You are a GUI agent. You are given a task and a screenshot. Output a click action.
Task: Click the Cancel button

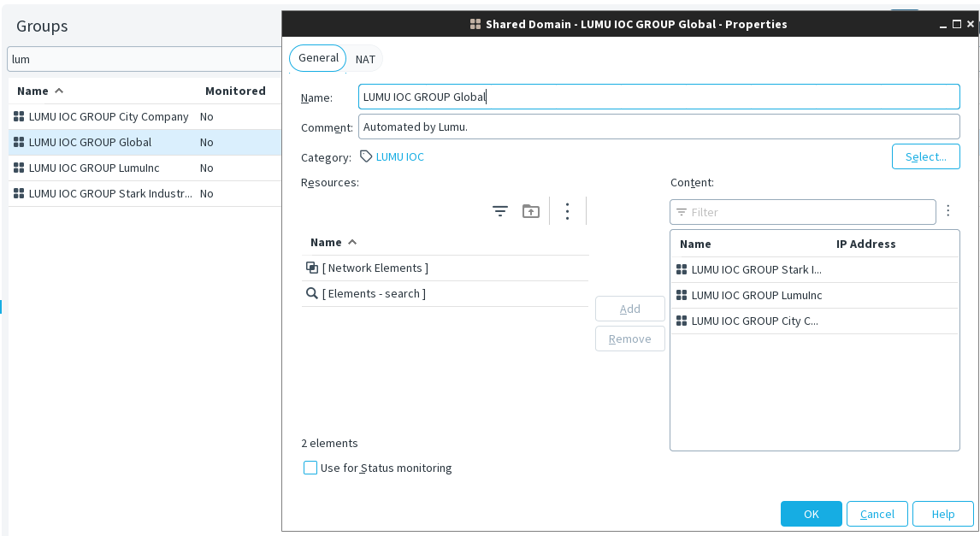877,514
